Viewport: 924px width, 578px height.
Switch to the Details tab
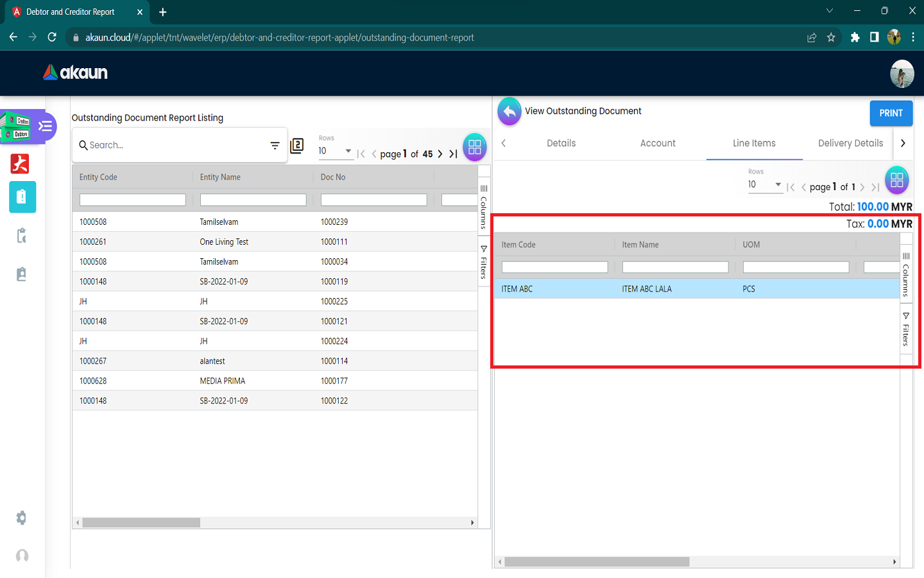[x=561, y=143]
